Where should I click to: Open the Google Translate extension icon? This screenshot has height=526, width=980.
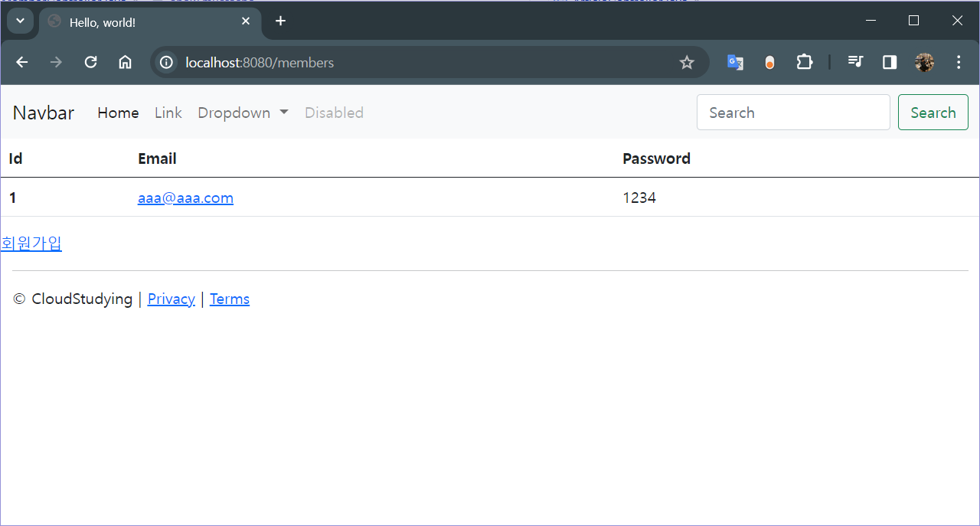735,63
